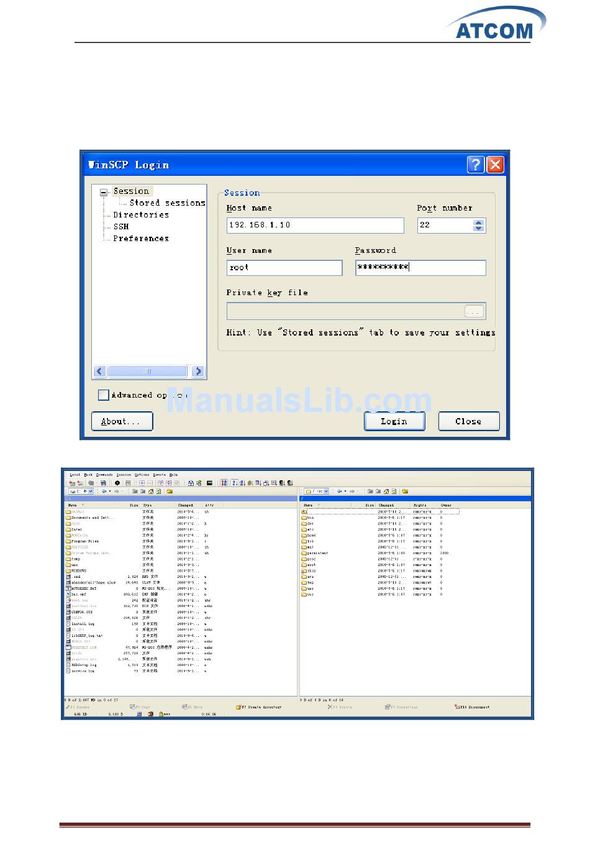Open the Mark menu
Image resolution: width=590 pixels, height=868 pixels.
pos(88,475)
